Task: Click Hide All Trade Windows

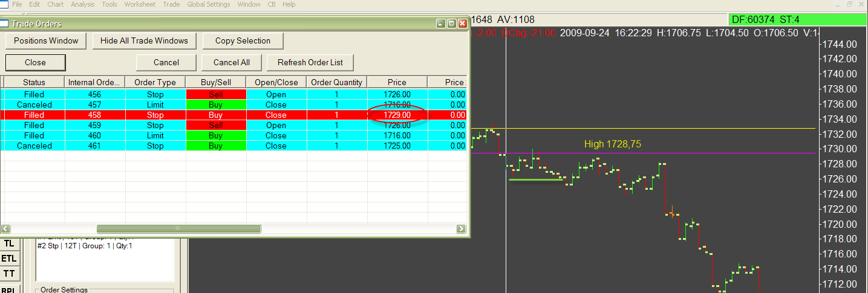Action: [x=145, y=41]
